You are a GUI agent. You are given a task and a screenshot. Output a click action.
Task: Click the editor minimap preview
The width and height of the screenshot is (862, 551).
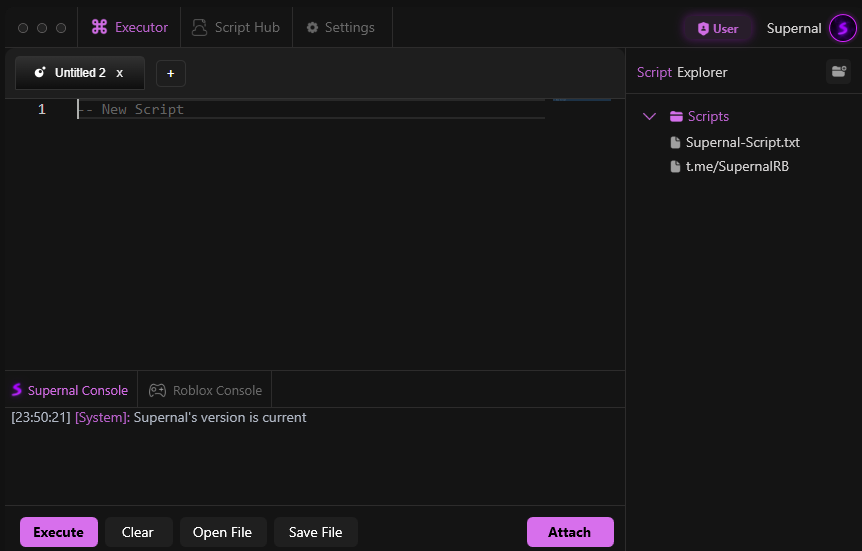582,100
